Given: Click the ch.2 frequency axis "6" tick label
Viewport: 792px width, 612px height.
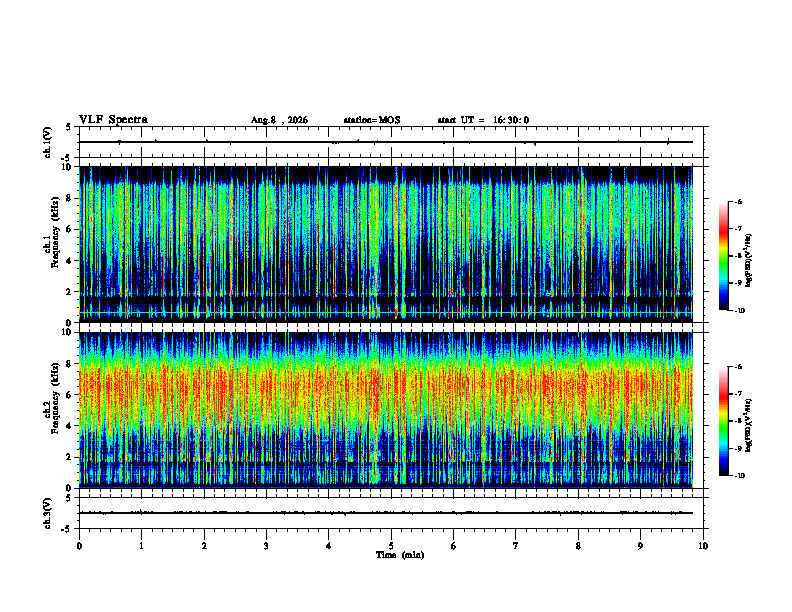Looking at the screenshot, I should tap(69, 395).
